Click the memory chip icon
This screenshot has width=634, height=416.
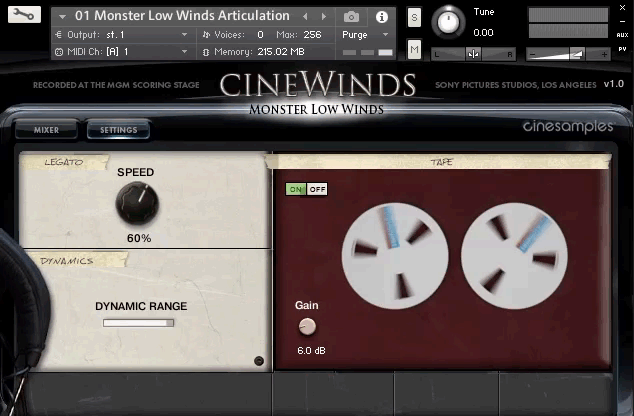pos(206,52)
